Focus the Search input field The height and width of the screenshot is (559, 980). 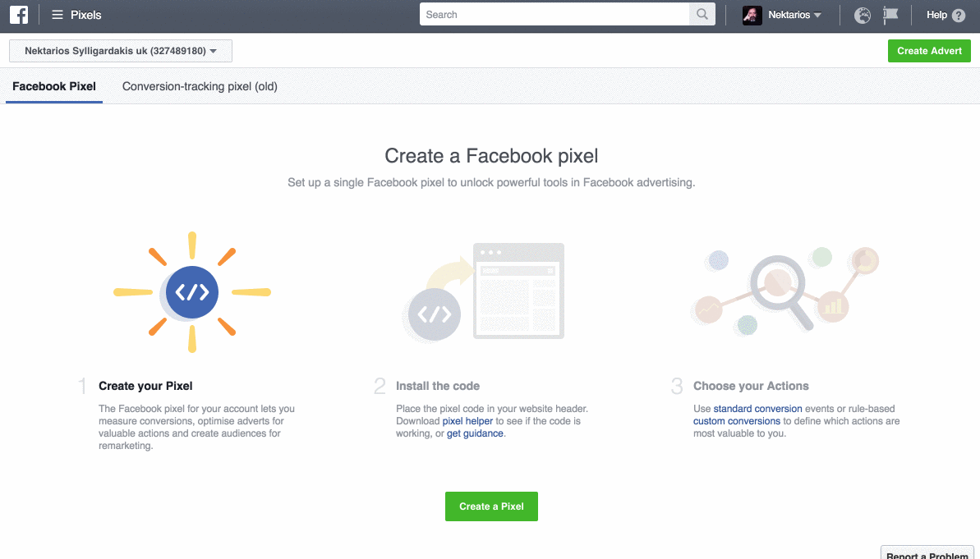(x=554, y=15)
